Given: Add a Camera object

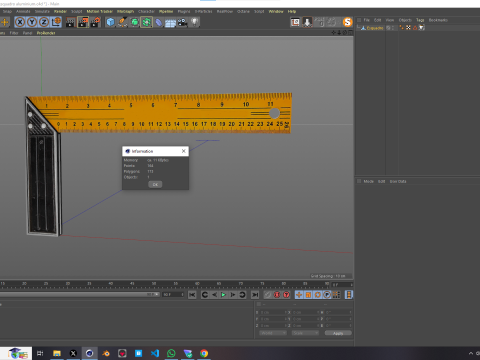Looking at the screenshot, I should (182, 22).
